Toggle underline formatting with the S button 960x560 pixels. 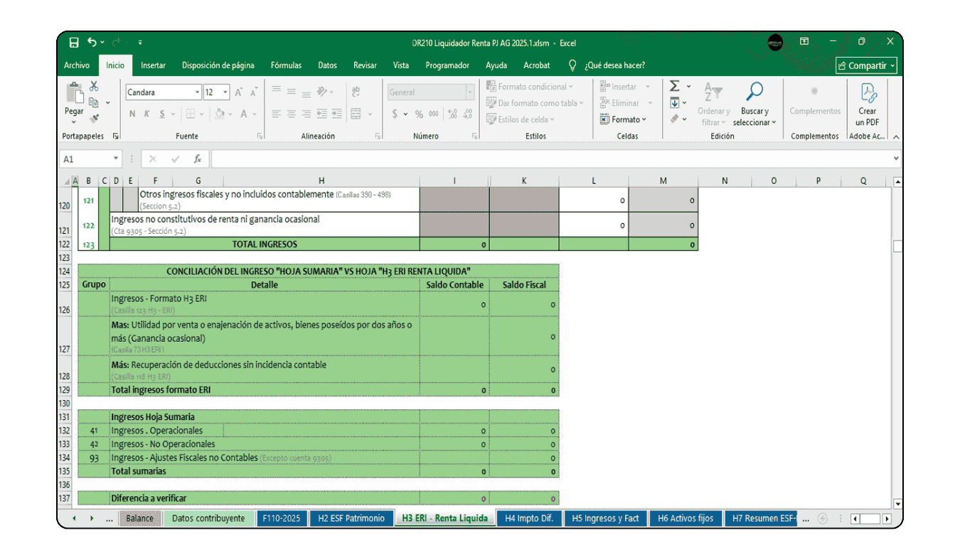pyautogui.click(x=162, y=114)
